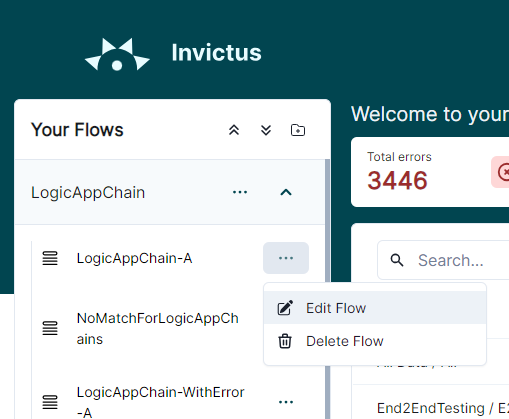509x419 pixels.
Task: Choose Delete Flow from context menu
Action: pos(375,341)
